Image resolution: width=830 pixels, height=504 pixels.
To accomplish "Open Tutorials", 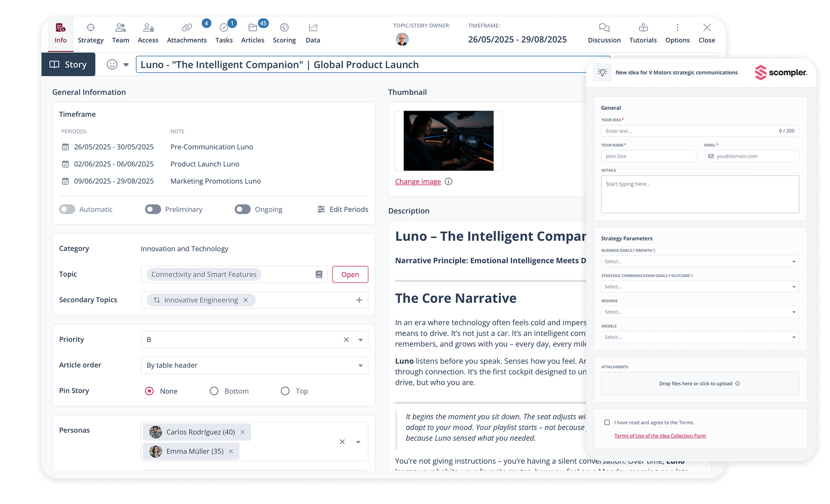I will pos(643,32).
